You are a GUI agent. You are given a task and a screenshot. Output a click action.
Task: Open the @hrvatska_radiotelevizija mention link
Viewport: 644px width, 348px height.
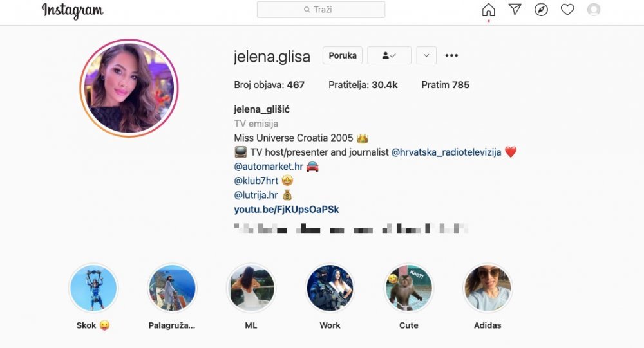coord(446,152)
